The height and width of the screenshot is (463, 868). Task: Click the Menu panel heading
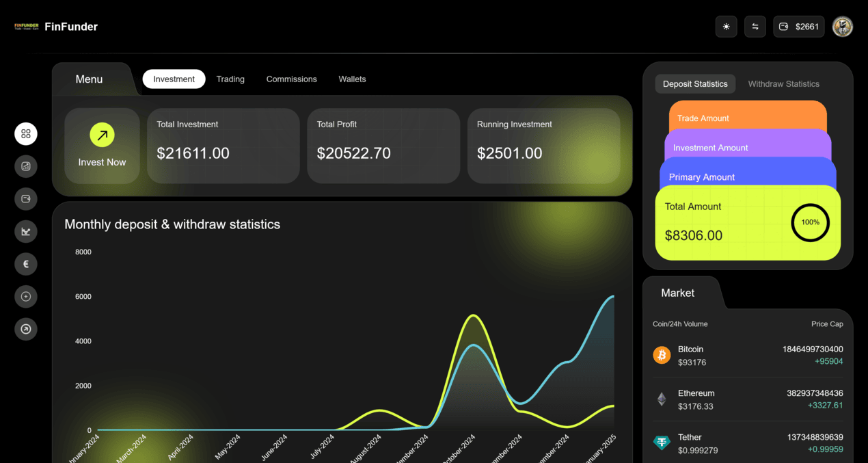coord(89,79)
